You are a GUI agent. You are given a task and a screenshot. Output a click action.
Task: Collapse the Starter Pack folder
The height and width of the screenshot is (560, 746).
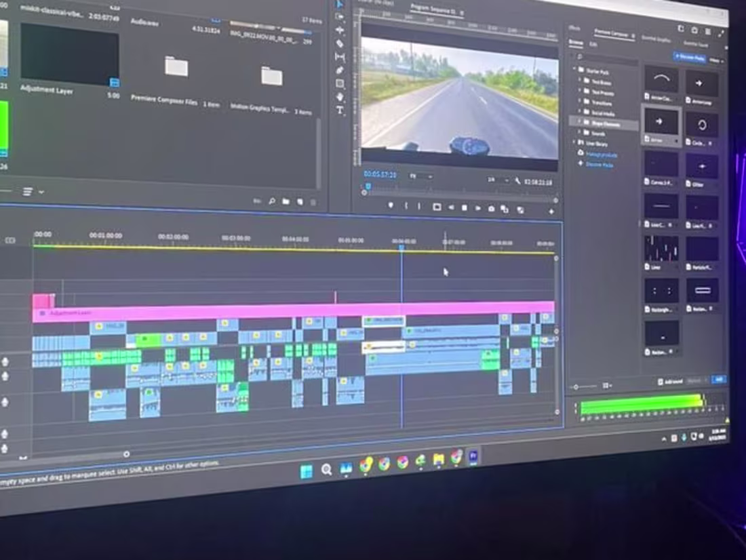(x=574, y=69)
